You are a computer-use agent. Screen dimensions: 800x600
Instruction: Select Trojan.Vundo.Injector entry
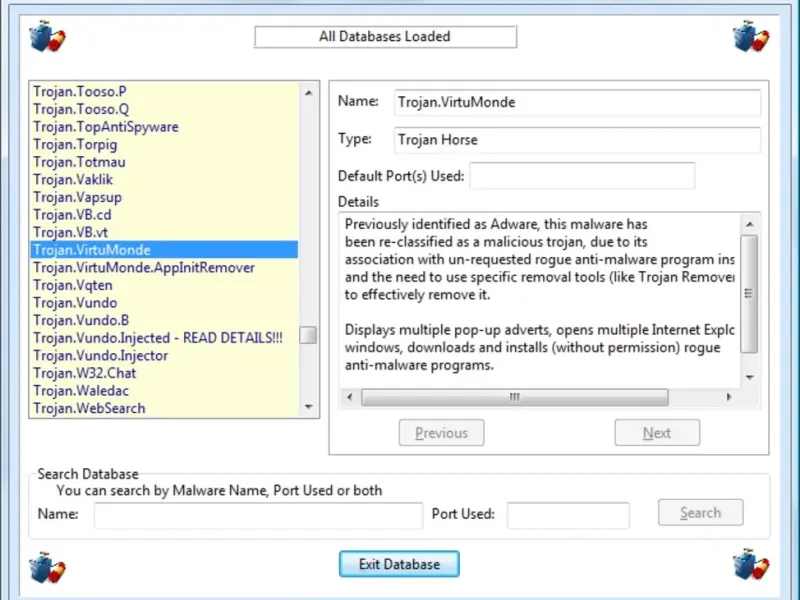(164, 355)
